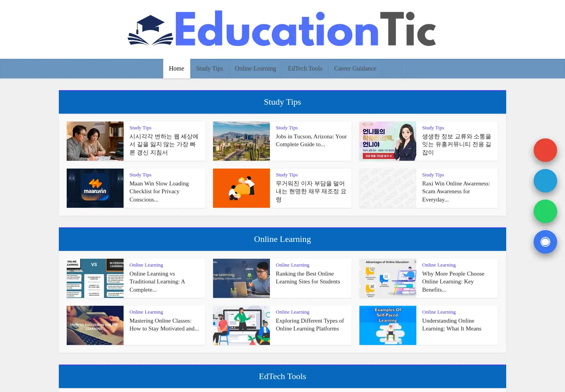Click the VOICE watermark thumbnail beside Raxi Win
This screenshot has width=565, height=392.
pyautogui.click(x=388, y=188)
